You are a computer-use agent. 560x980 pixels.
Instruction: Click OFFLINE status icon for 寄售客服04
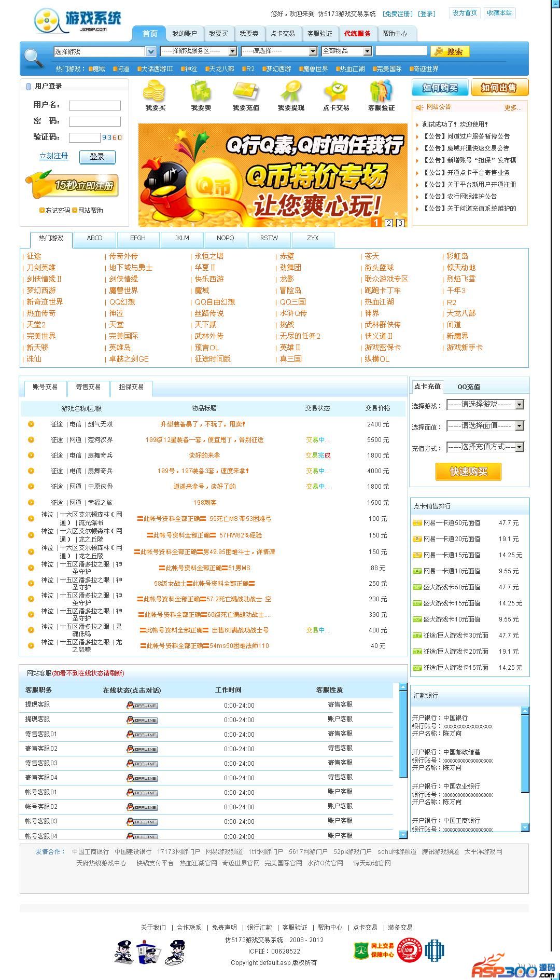coord(142,778)
